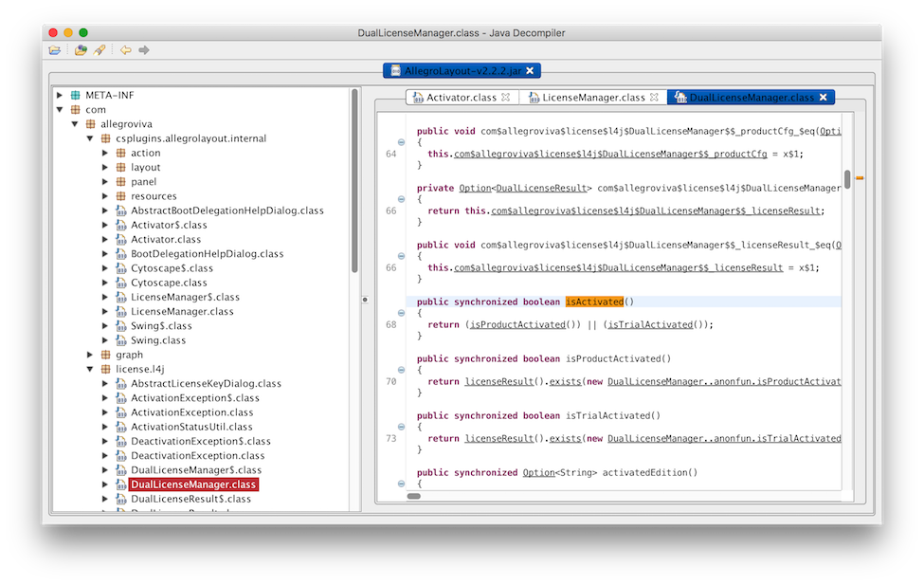Go back with the Backward arrow
This screenshot has width=924, height=585.
(125, 50)
